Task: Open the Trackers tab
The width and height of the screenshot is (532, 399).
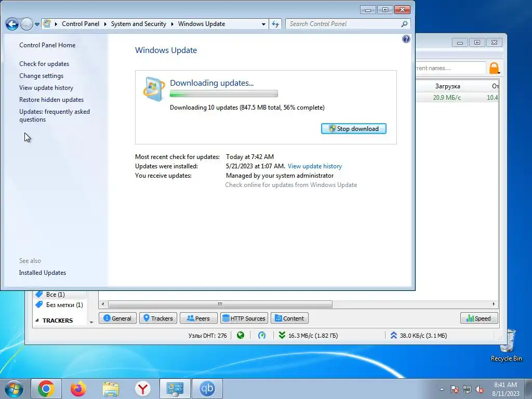Action: tap(158, 318)
